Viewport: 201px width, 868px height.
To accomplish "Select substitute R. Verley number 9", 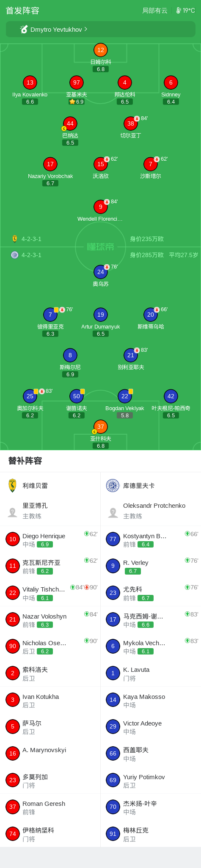I will coord(151,566).
